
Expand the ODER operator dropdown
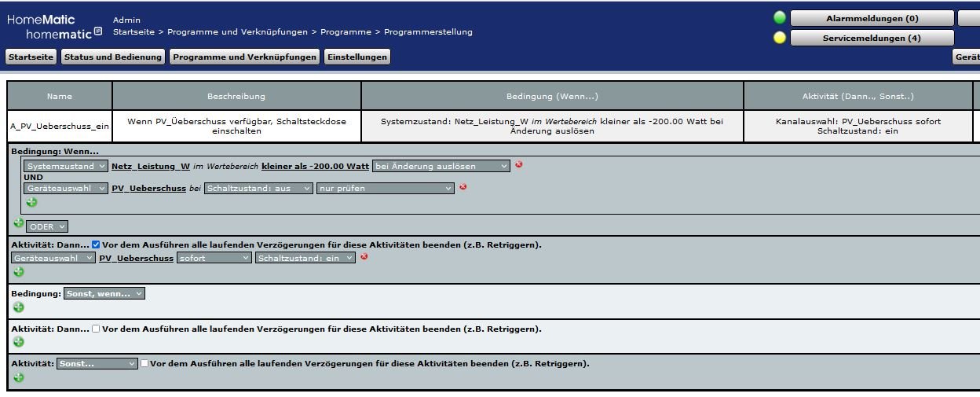[x=47, y=226]
